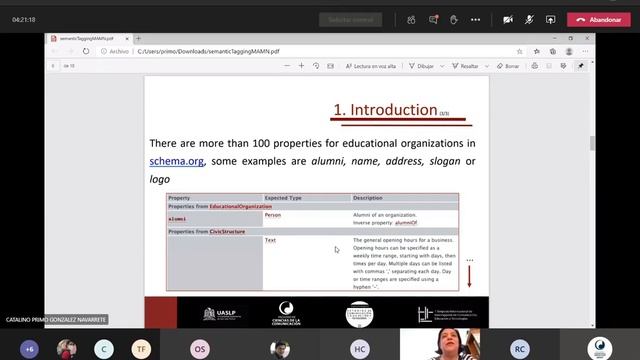
Task: Raise hand in the Teams meeting
Action: coord(453,20)
